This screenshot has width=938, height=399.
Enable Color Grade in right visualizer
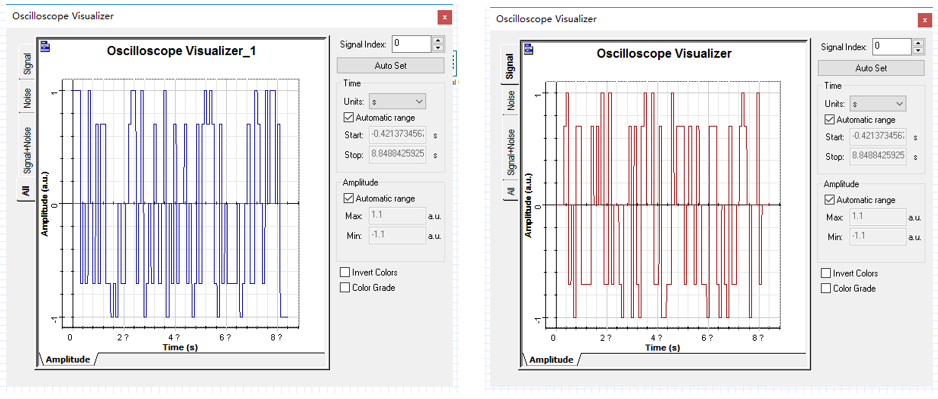pos(826,288)
